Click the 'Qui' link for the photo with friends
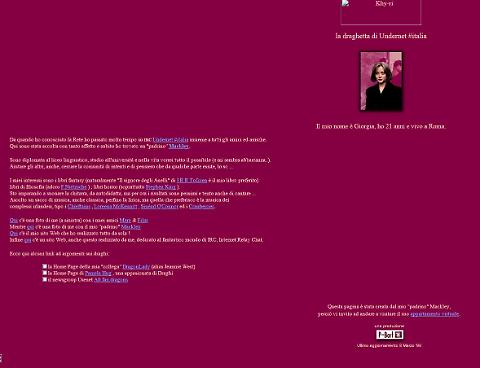Viewport: 480px width, 368px height. [x=14, y=220]
